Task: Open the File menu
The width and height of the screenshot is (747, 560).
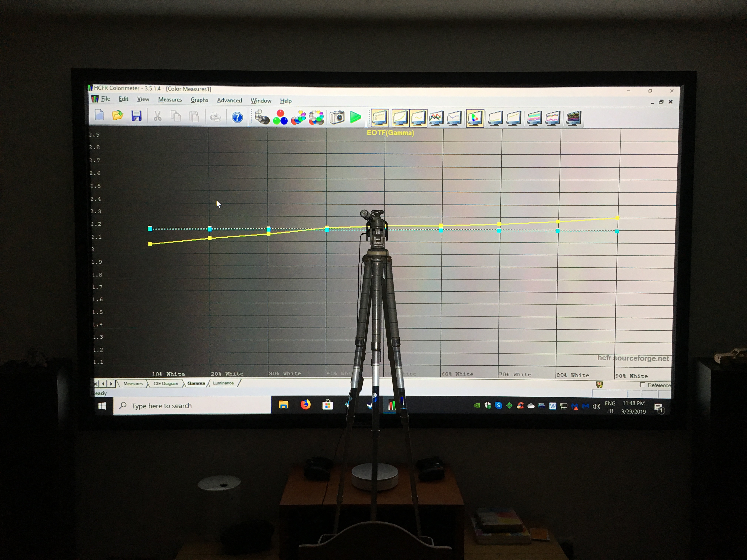Action: [105, 99]
